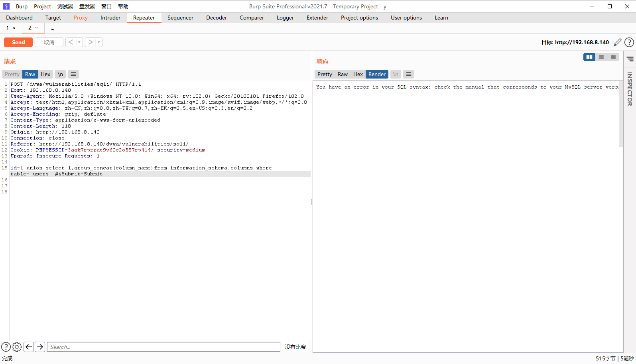Select combined tabbed layout view
This screenshot has height=364, width=636.
click(613, 57)
